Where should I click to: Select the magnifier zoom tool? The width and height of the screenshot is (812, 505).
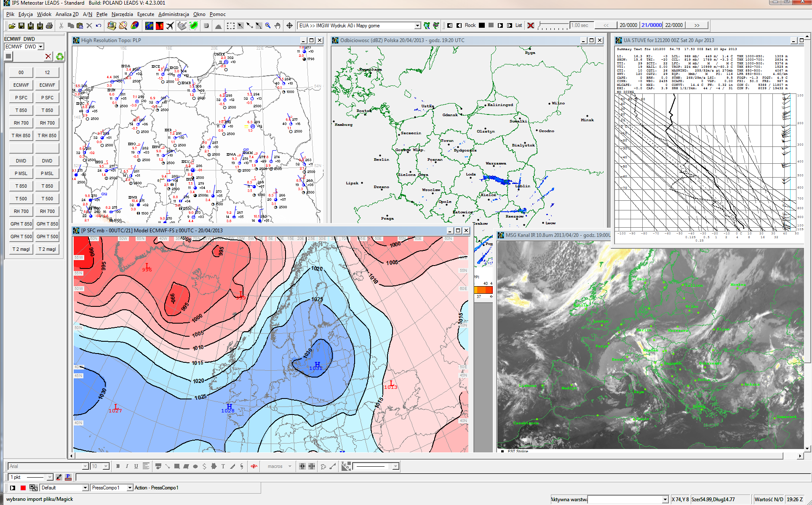click(x=268, y=26)
